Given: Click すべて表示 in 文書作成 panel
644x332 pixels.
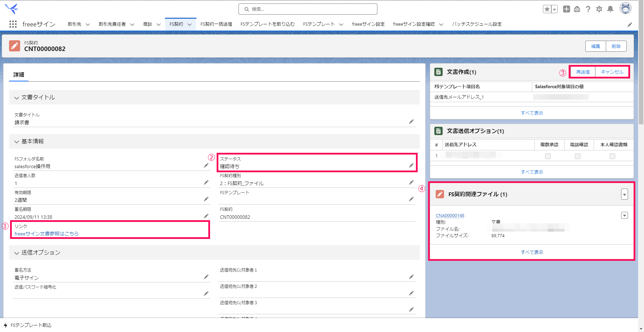Looking at the screenshot, I should pyautogui.click(x=532, y=113).
